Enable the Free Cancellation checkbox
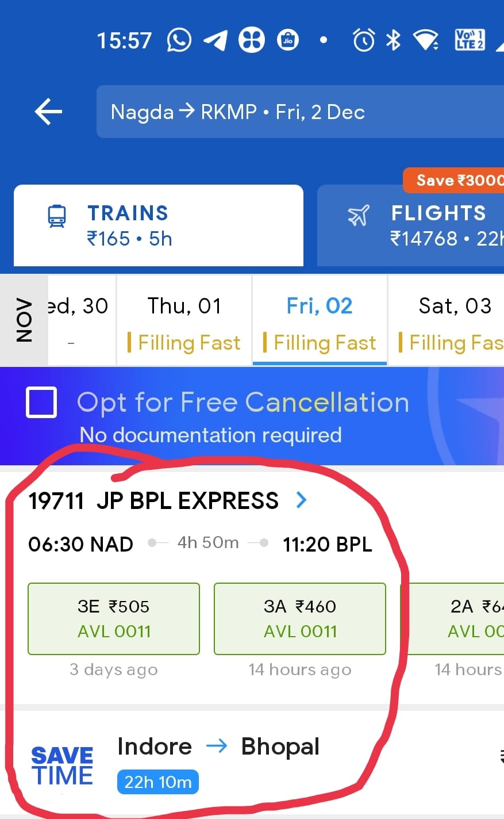 point(41,402)
